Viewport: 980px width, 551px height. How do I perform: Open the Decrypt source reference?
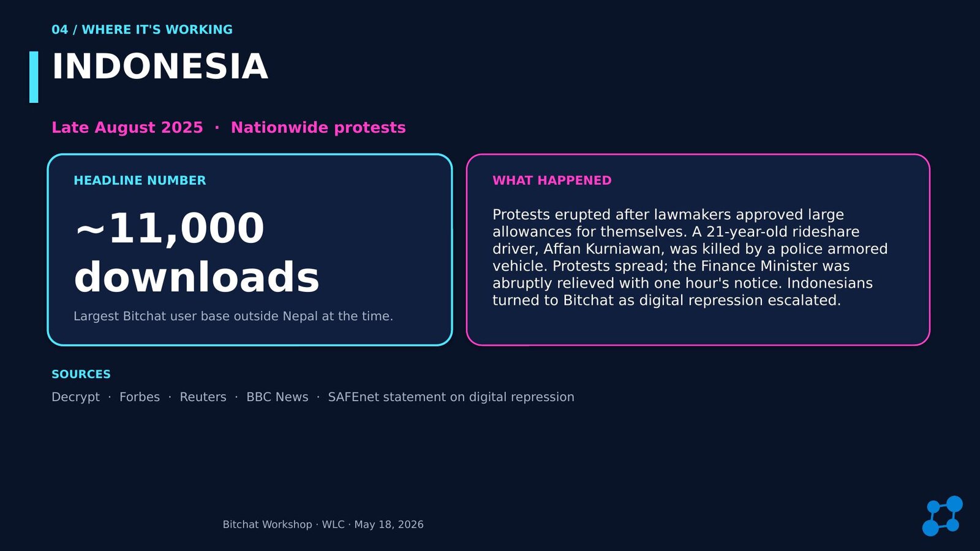(x=75, y=397)
